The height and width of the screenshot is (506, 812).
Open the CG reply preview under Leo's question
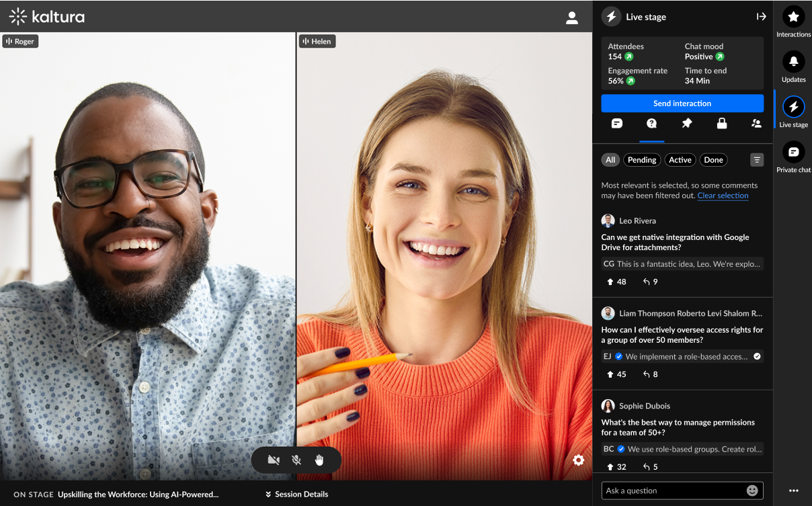682,264
